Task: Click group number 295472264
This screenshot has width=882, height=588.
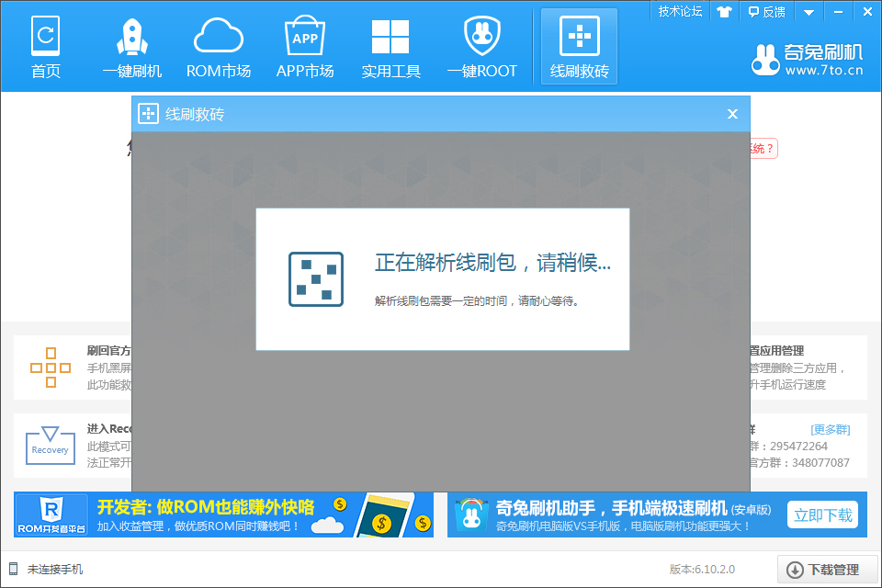Action: (798, 447)
